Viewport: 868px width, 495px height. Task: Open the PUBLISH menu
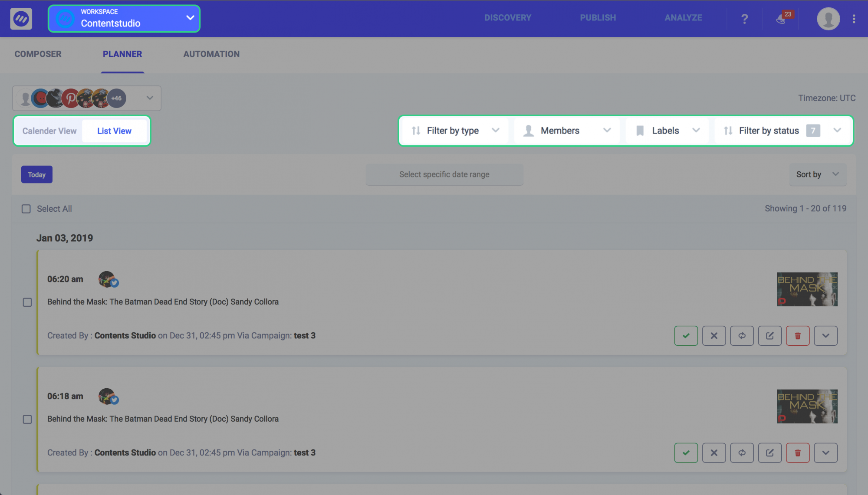coord(598,17)
